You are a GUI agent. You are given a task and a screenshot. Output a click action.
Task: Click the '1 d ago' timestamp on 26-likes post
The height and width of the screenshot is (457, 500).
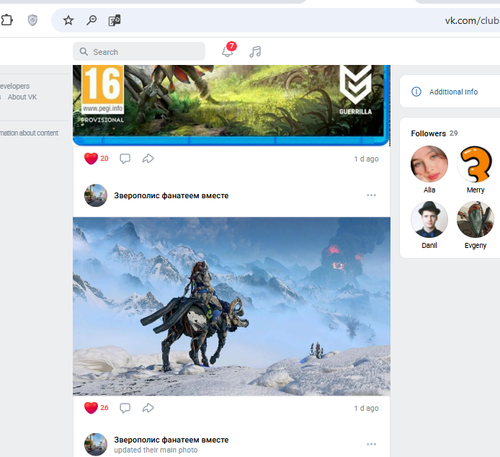[366, 408]
